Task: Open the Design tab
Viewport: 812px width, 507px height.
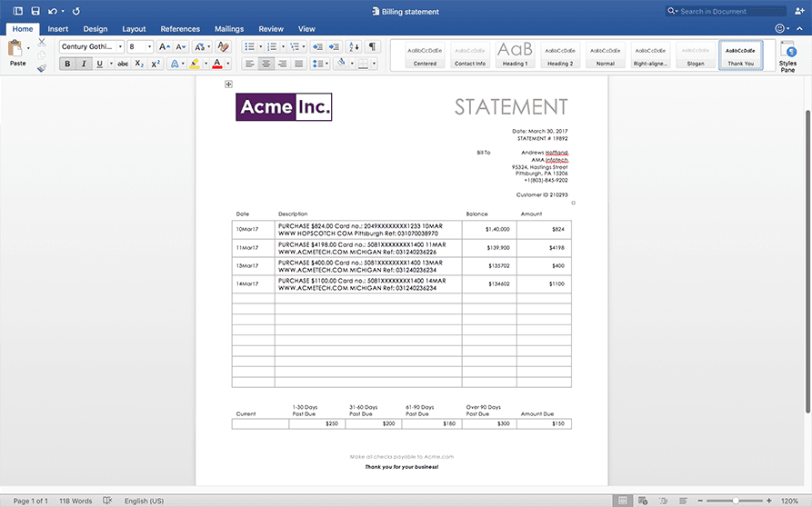Action: [x=95, y=29]
